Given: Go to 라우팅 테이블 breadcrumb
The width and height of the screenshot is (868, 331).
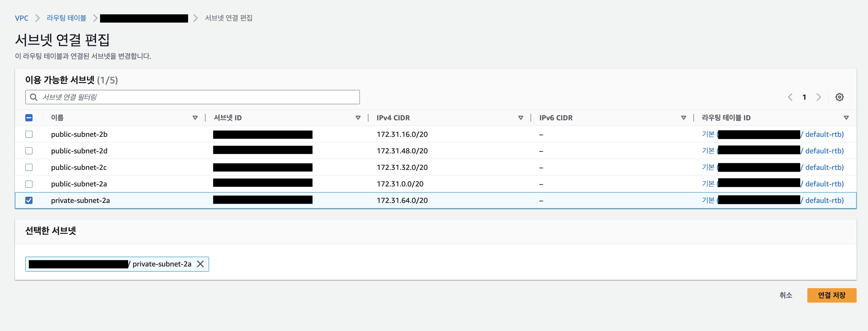Looking at the screenshot, I should [x=66, y=18].
